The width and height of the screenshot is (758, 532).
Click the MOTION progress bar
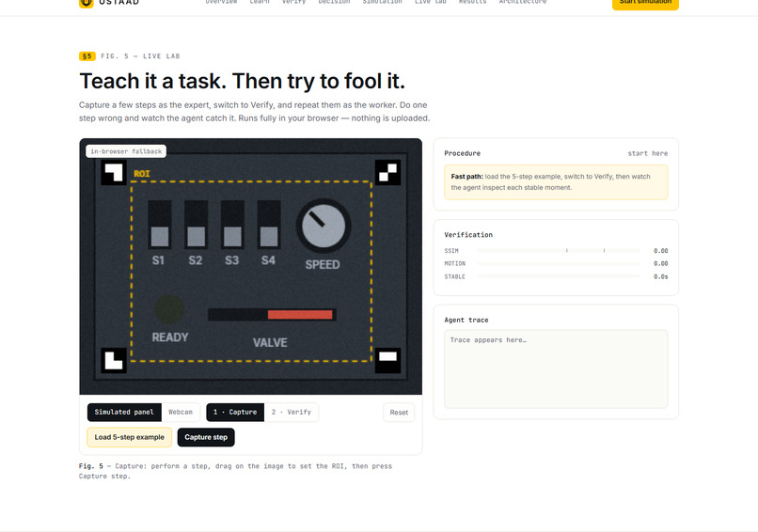559,264
